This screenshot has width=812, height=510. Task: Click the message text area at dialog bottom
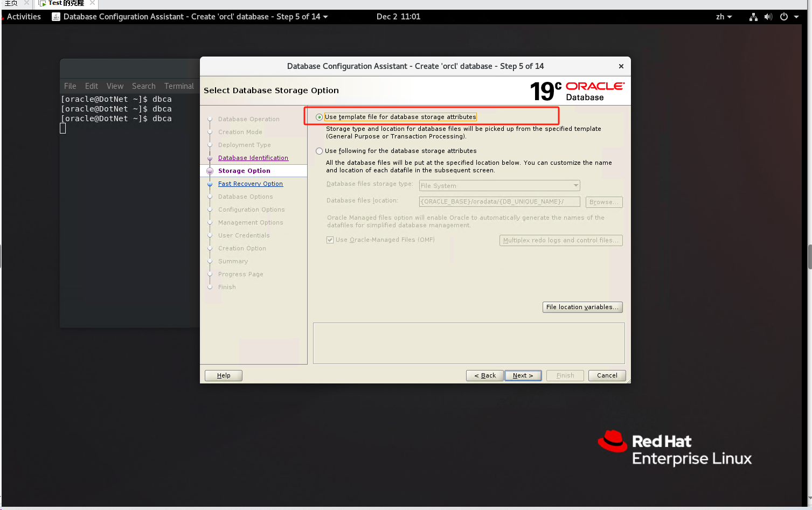[x=469, y=343]
